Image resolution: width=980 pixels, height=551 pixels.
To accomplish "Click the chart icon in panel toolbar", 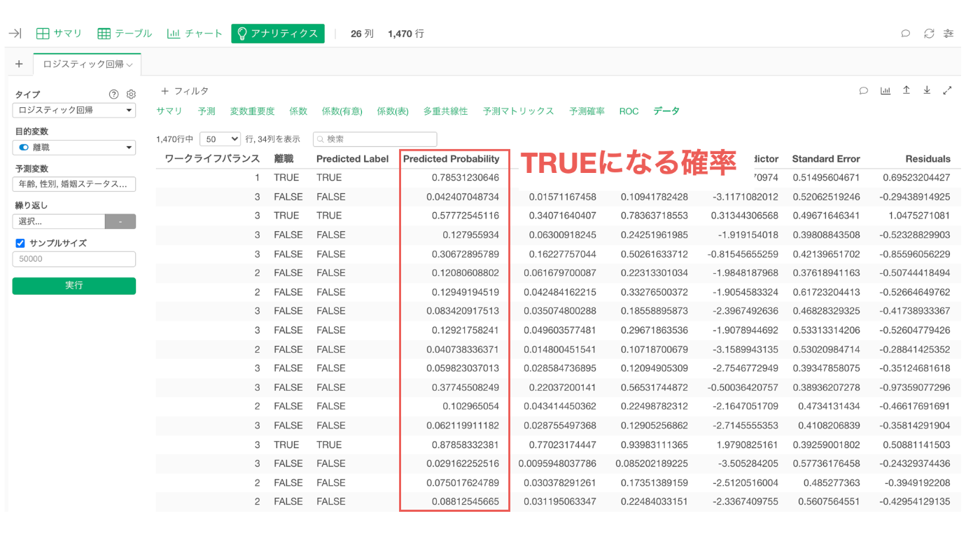I will coord(885,91).
